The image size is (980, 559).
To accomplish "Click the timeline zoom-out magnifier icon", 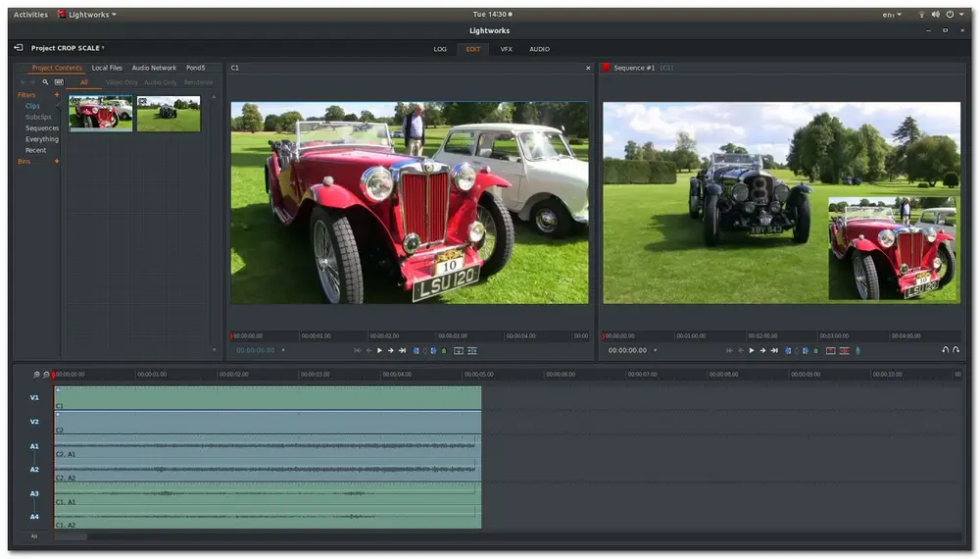I will click(x=46, y=375).
